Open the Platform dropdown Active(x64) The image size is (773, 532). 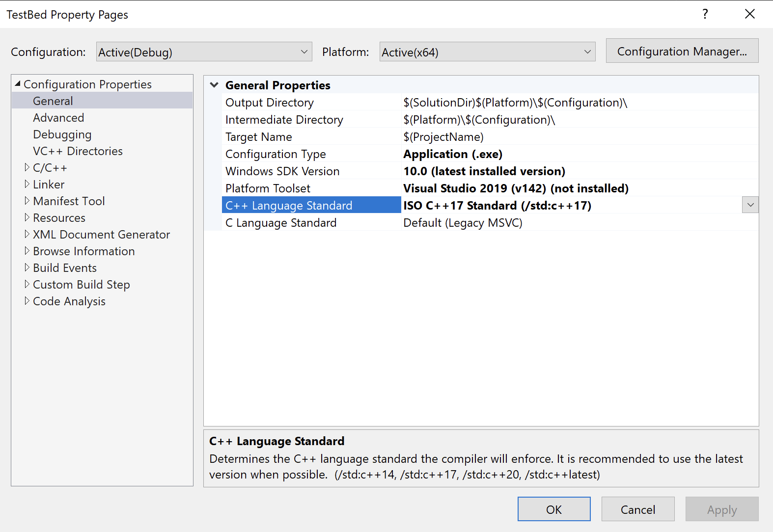[x=487, y=52]
